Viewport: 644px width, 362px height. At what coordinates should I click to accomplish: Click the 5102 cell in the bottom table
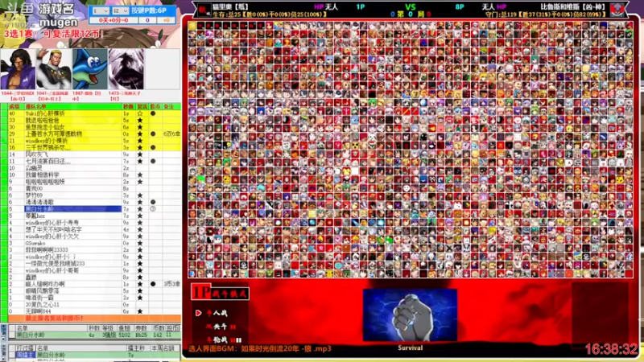click(125, 335)
